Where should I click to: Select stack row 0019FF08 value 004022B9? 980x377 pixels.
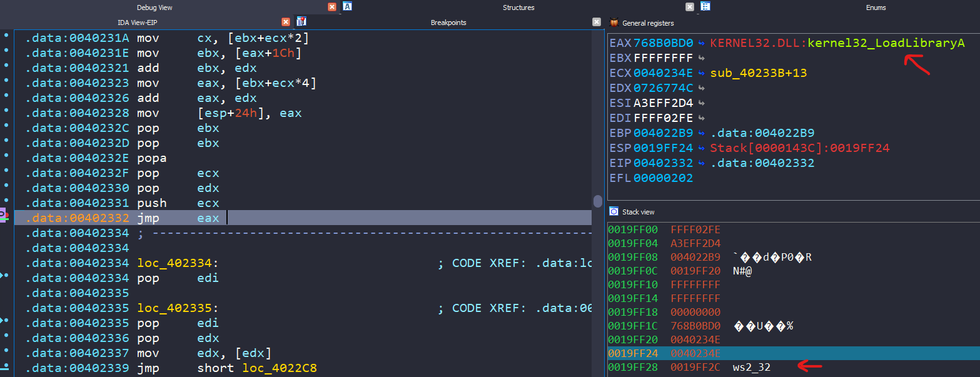click(695, 257)
